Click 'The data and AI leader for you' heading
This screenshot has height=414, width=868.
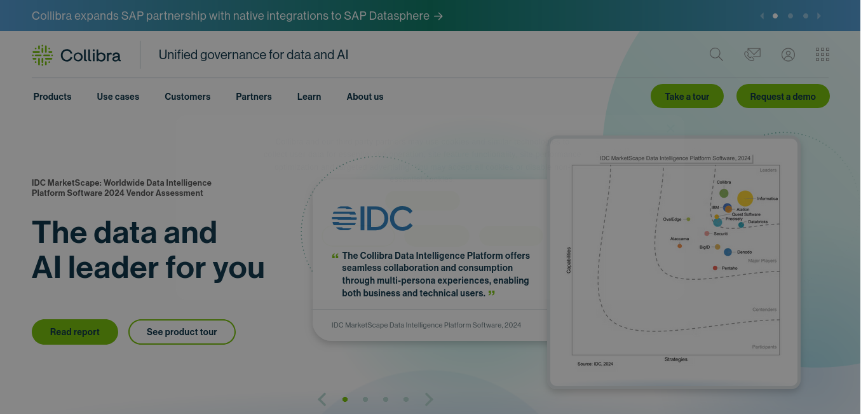coord(148,250)
